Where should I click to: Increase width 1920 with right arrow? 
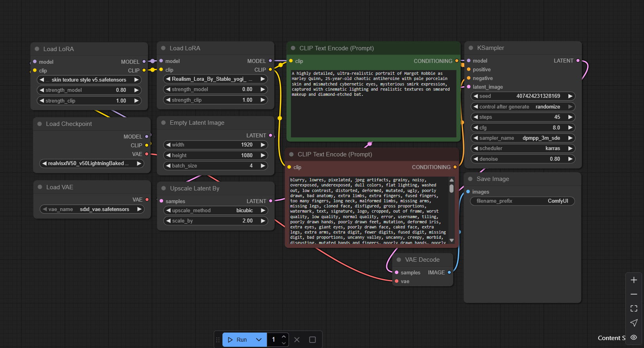pyautogui.click(x=263, y=145)
